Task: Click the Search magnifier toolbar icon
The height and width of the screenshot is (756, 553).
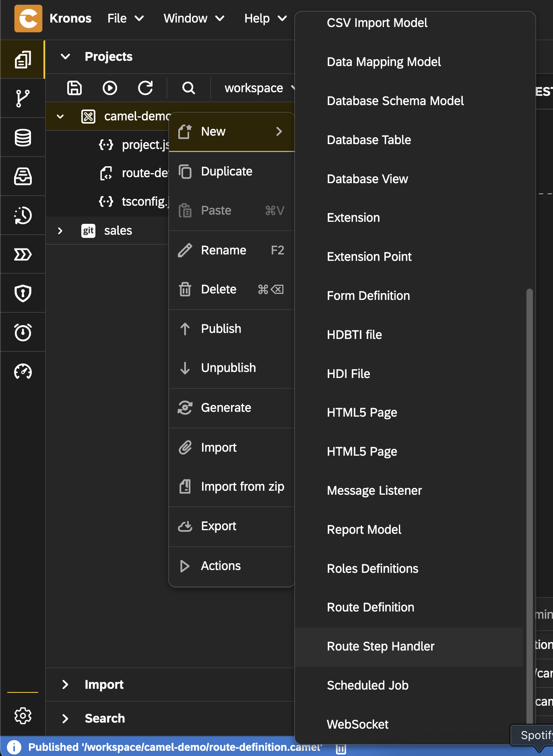Action: coord(188,88)
